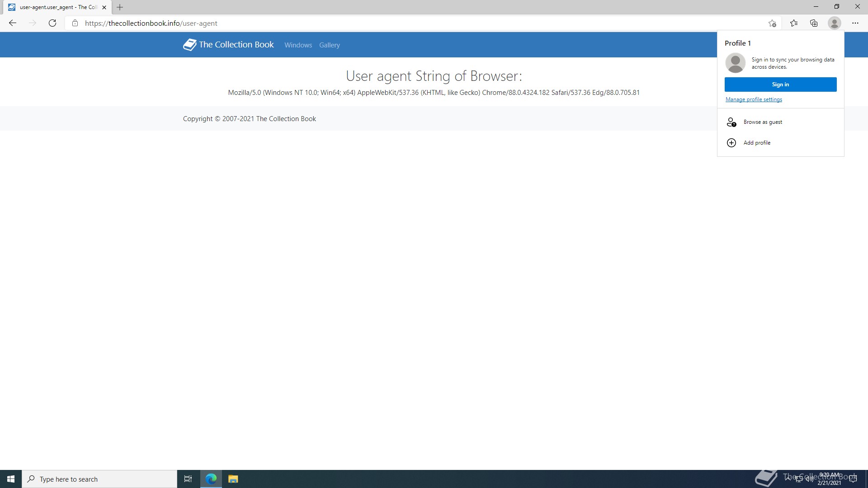Minimize the browser window
This screenshot has width=868, height=488.
pyautogui.click(x=816, y=7)
